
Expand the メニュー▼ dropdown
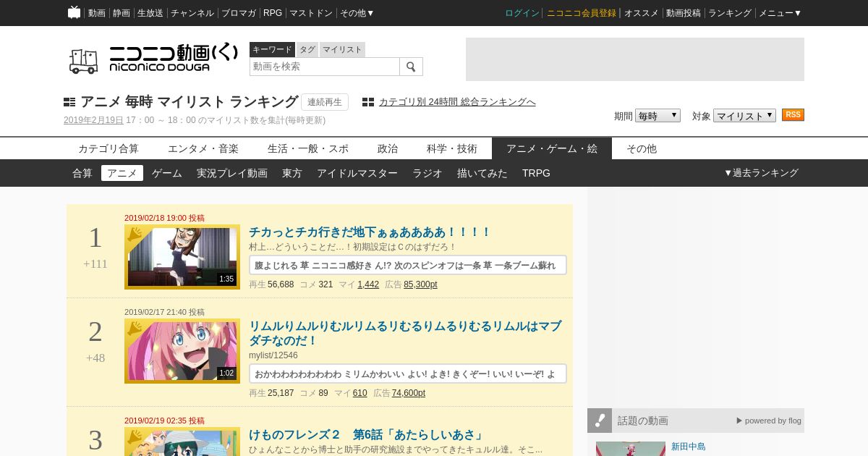click(x=780, y=13)
